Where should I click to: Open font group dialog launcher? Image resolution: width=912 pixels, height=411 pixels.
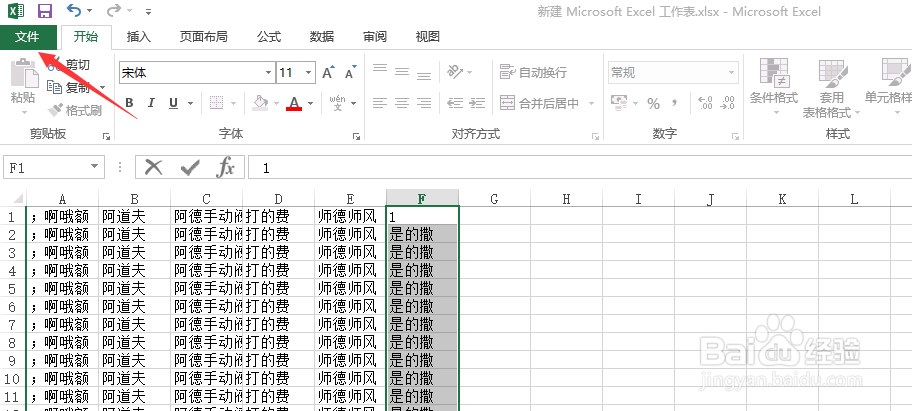tap(356, 136)
